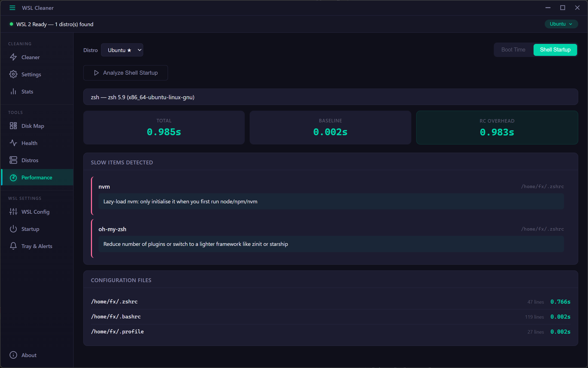
Task: Open Startup settings
Action: point(30,229)
